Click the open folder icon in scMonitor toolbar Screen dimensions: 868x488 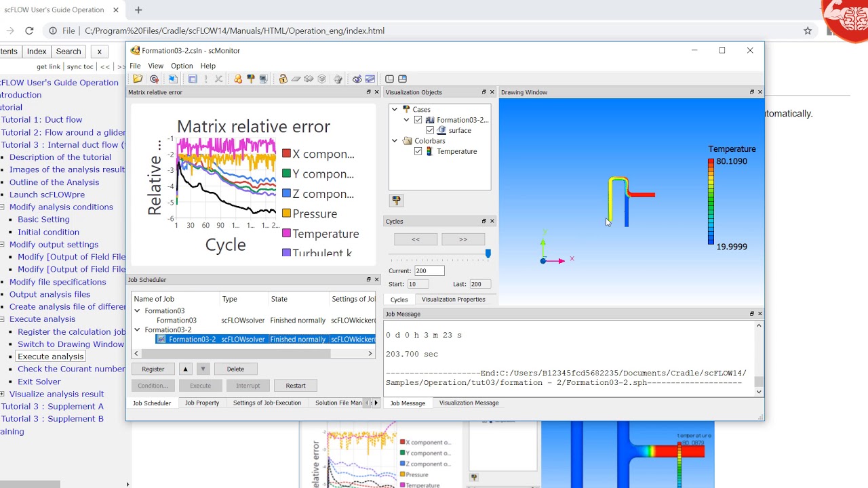(x=138, y=79)
